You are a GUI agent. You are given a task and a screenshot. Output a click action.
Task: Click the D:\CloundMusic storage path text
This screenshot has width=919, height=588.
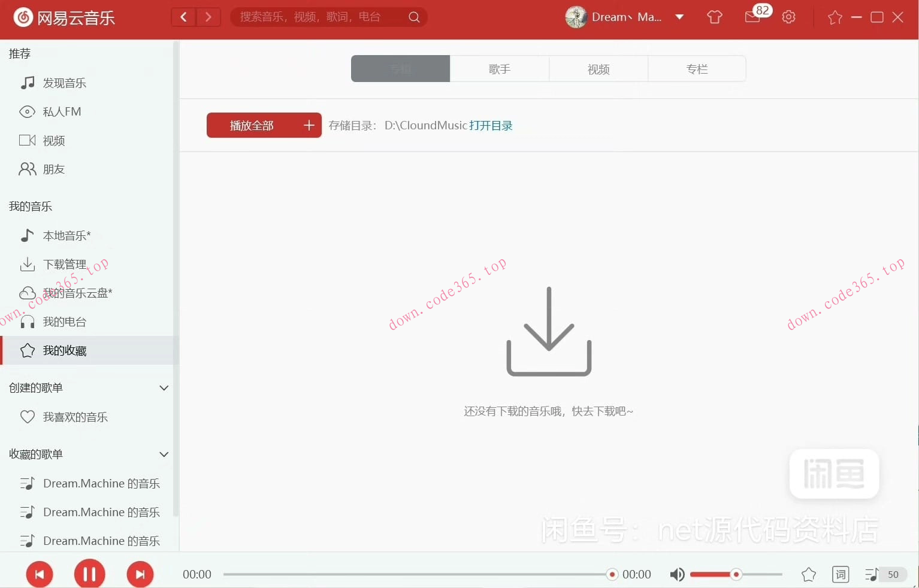pos(425,126)
